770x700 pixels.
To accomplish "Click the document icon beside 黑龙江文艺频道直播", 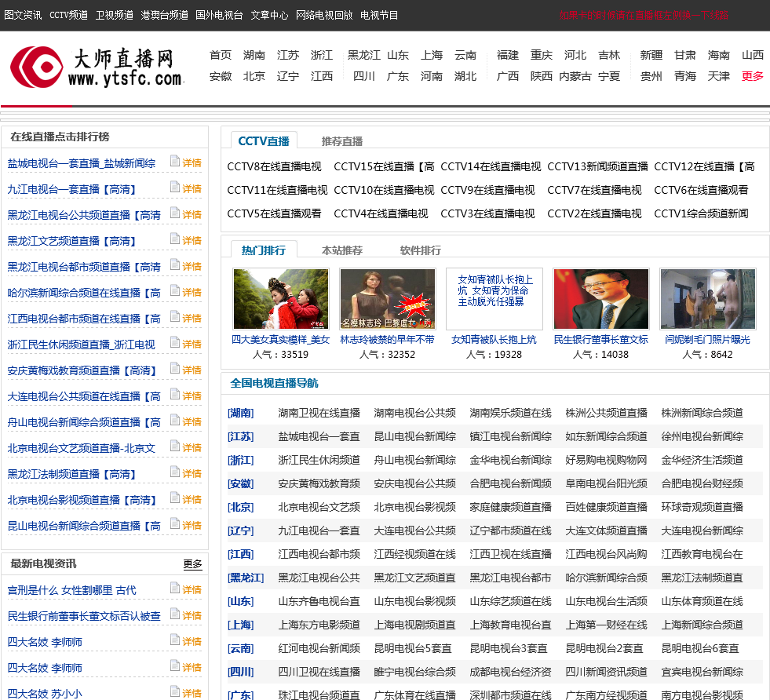I will point(175,239).
